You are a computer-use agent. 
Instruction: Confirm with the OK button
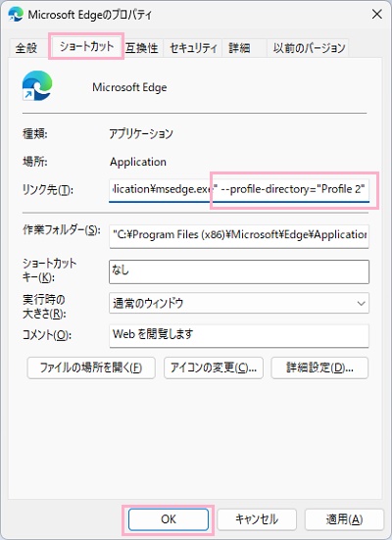pyautogui.click(x=169, y=519)
